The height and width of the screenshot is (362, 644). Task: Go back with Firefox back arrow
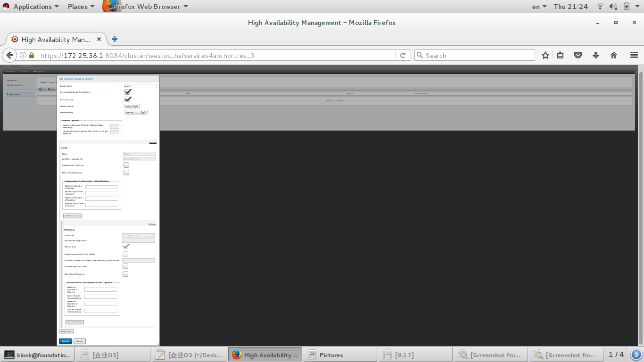(x=9, y=55)
